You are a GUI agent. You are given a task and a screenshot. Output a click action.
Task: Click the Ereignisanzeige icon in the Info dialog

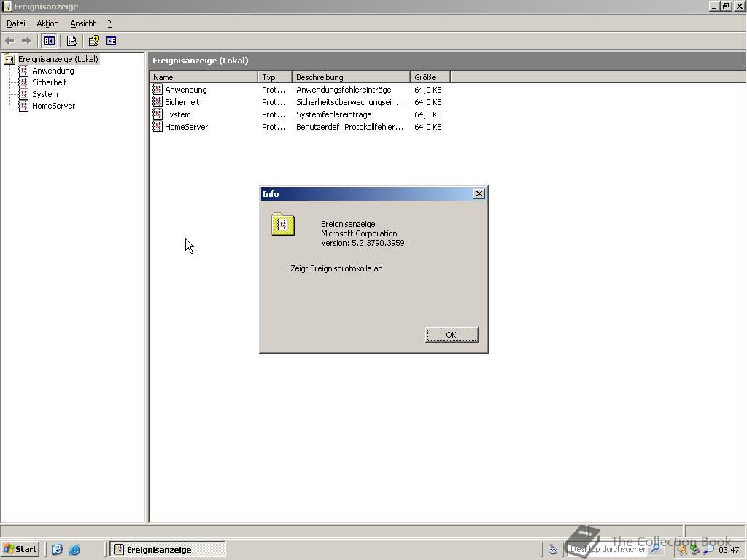[283, 225]
